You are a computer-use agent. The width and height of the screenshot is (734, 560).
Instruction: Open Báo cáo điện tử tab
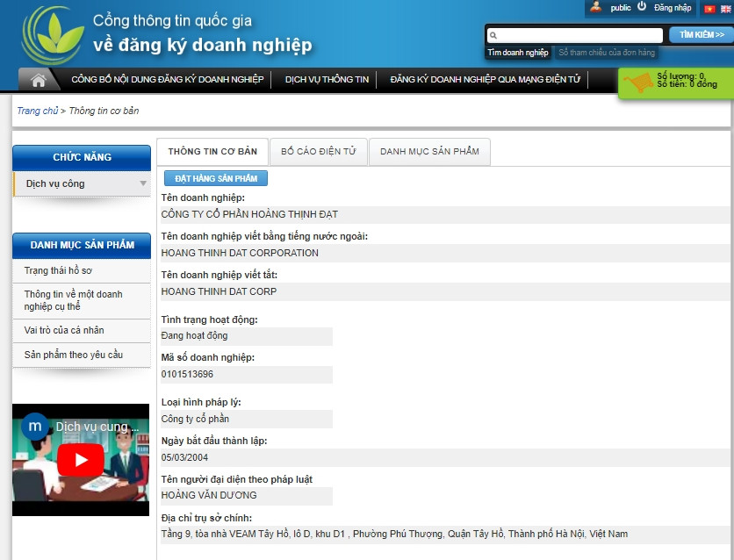tap(318, 152)
